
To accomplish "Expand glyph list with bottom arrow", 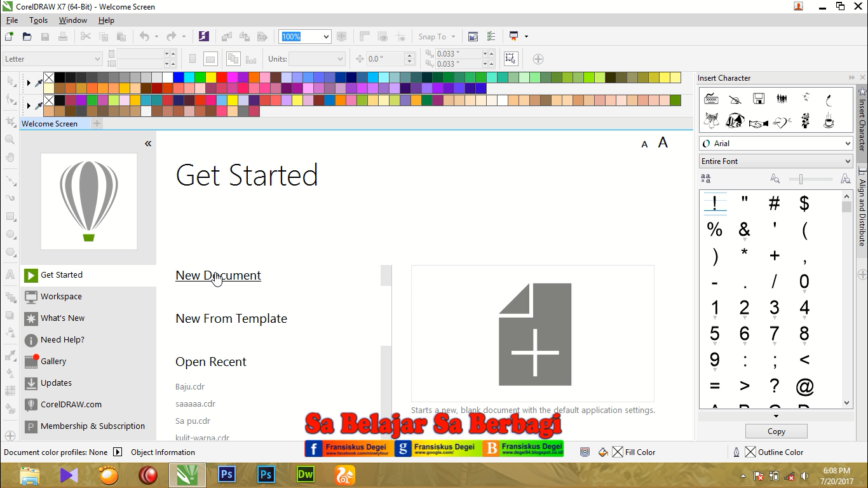I will tap(776, 416).
